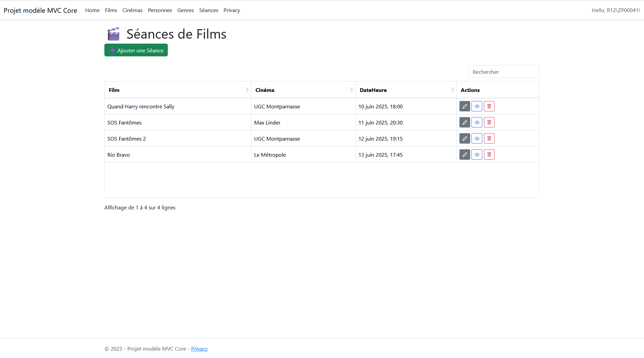Image resolution: width=644 pixels, height=358 pixels.
Task: Delete the Quand Harry rencontre Sally séance
Action: click(489, 106)
